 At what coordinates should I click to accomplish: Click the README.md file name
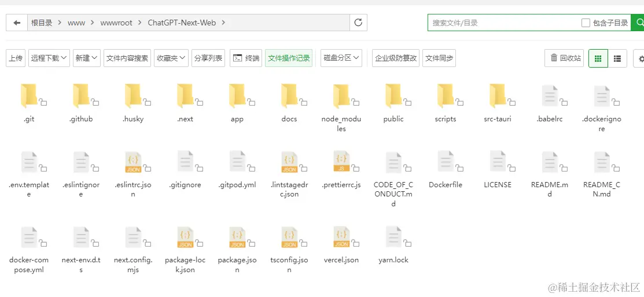[550, 190]
